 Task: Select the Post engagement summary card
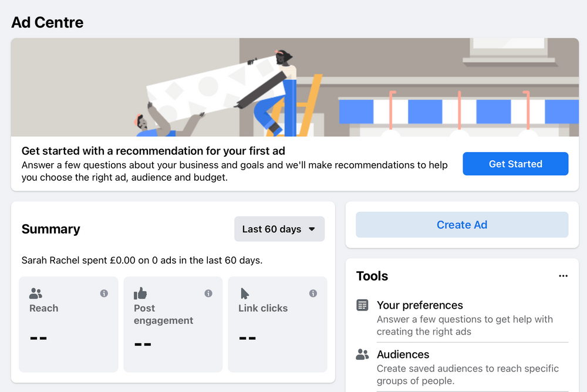coord(173,325)
